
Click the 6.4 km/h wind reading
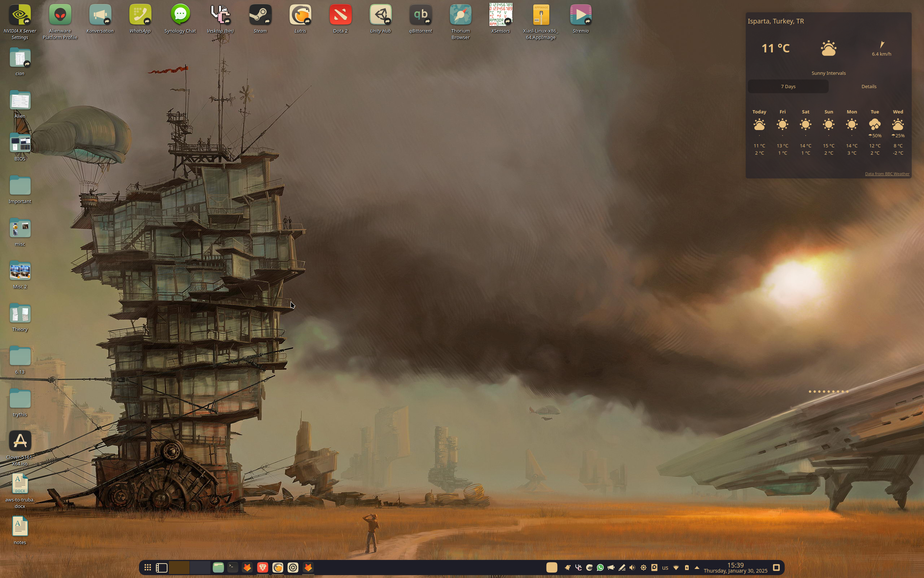pyautogui.click(x=881, y=54)
